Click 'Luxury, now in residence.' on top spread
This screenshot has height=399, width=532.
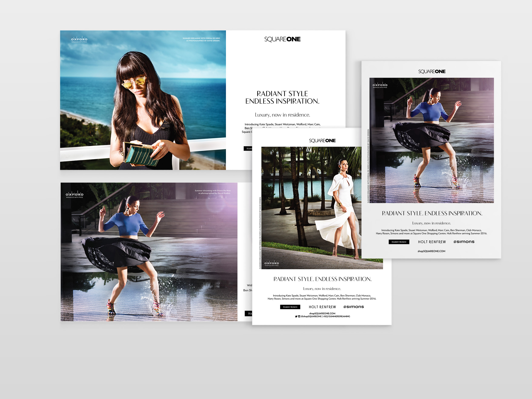282,115
